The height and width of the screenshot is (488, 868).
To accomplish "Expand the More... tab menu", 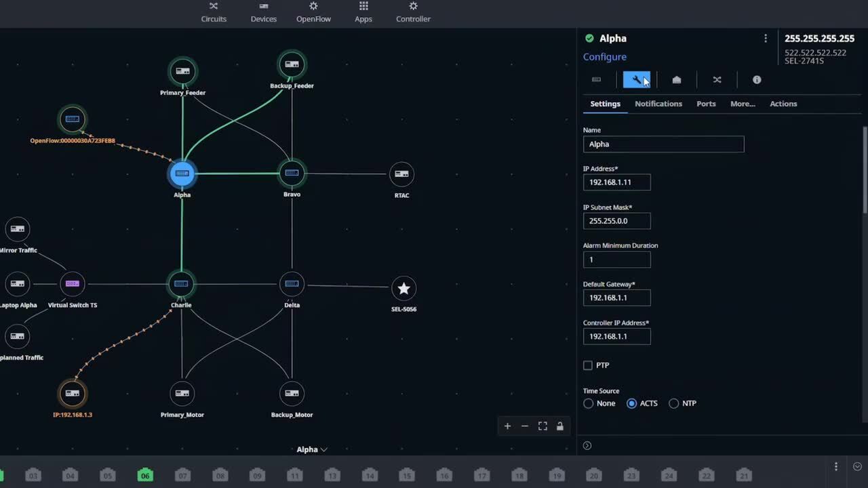I will (x=743, y=104).
